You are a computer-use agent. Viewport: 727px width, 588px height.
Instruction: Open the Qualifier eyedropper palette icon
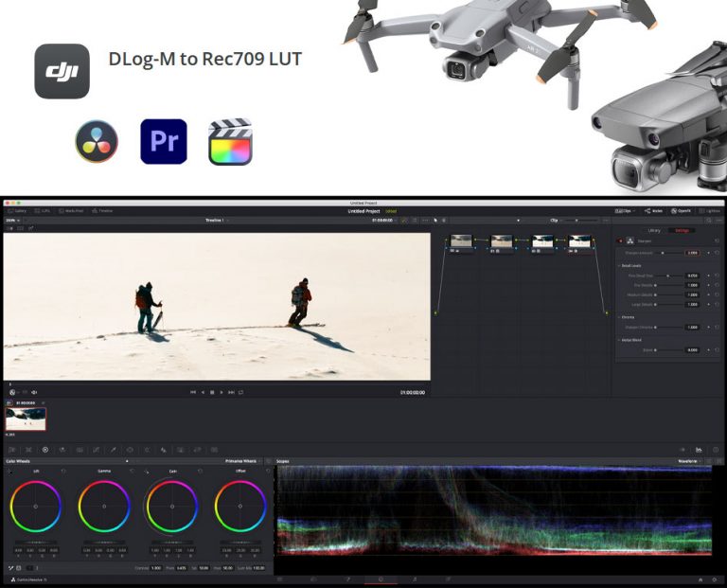(x=113, y=450)
